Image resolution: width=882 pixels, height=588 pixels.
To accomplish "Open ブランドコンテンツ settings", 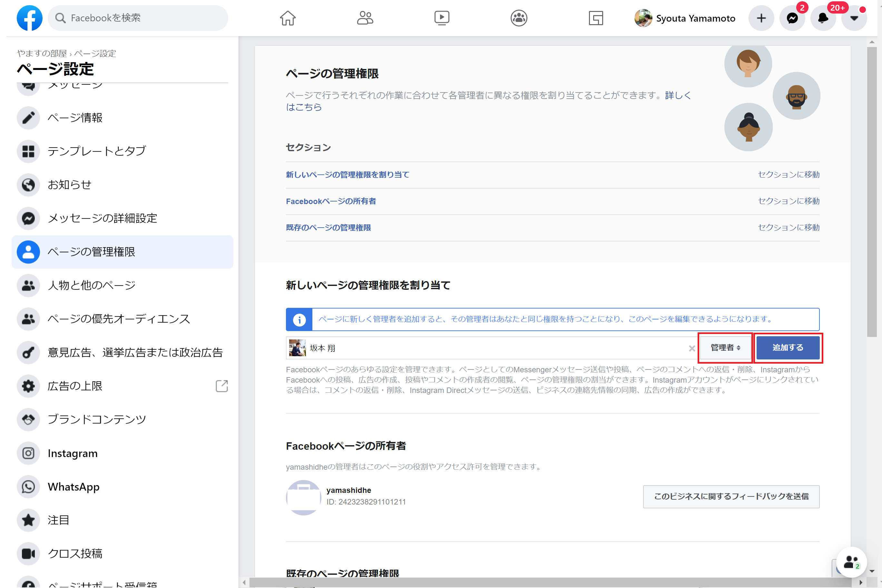I will 122,420.
